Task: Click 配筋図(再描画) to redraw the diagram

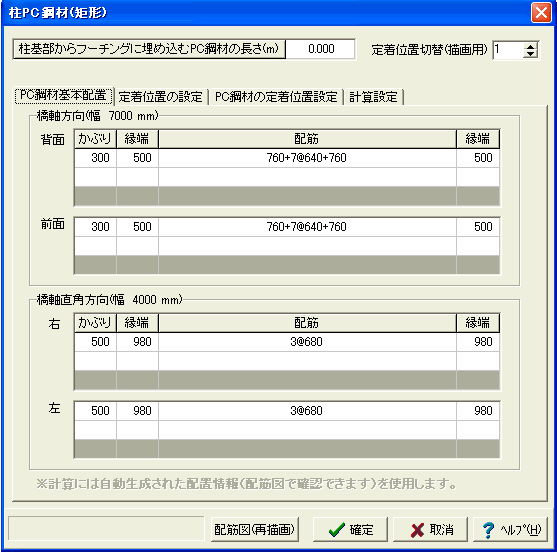Action: (x=254, y=529)
